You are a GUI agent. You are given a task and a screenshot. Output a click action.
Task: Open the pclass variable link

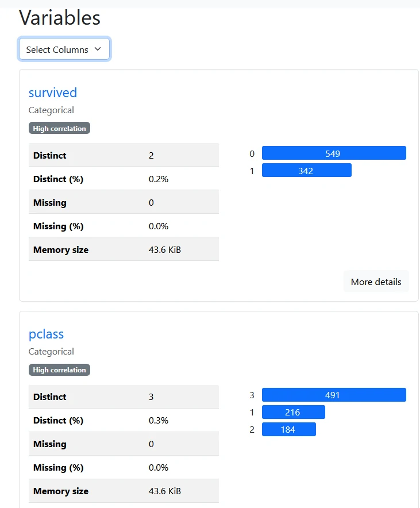click(x=46, y=334)
